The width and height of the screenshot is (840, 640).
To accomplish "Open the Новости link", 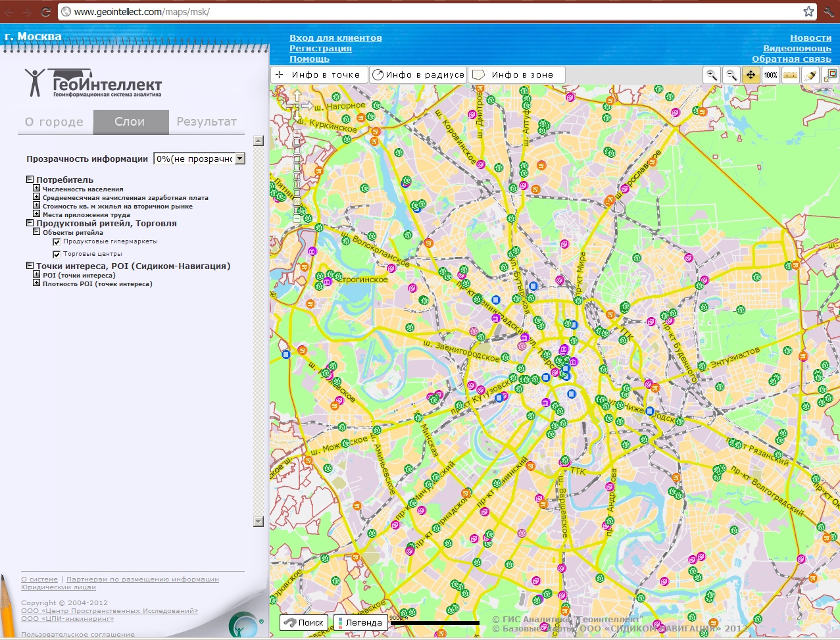I will [810, 38].
